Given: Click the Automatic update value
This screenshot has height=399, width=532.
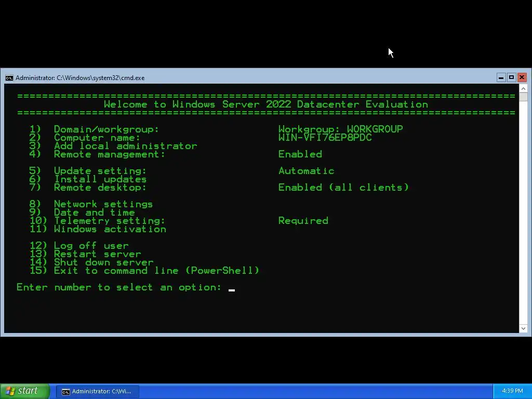Looking at the screenshot, I should [307, 170].
